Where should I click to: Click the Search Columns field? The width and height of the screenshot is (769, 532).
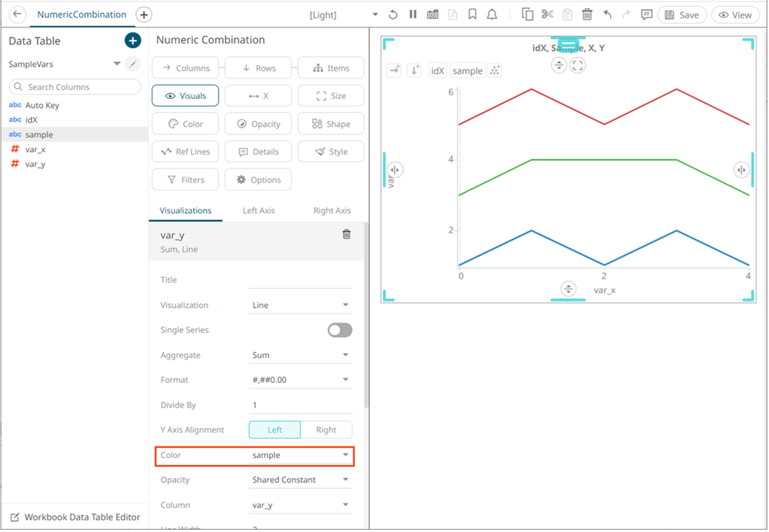(75, 86)
